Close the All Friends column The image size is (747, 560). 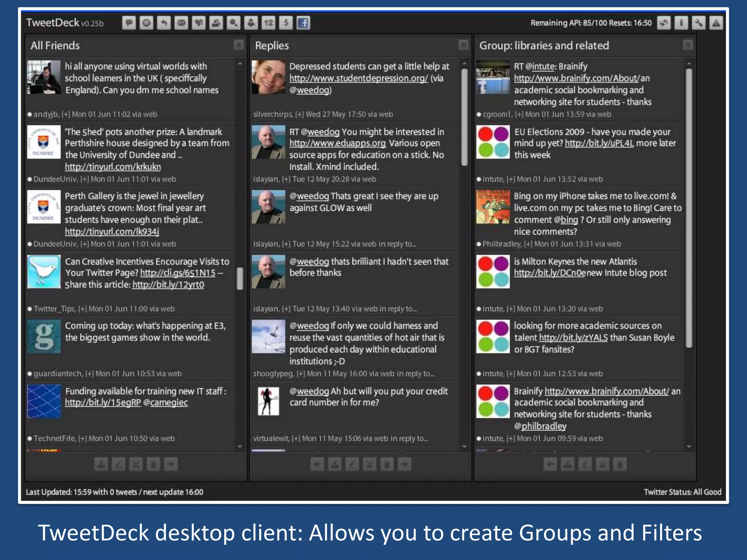(239, 45)
